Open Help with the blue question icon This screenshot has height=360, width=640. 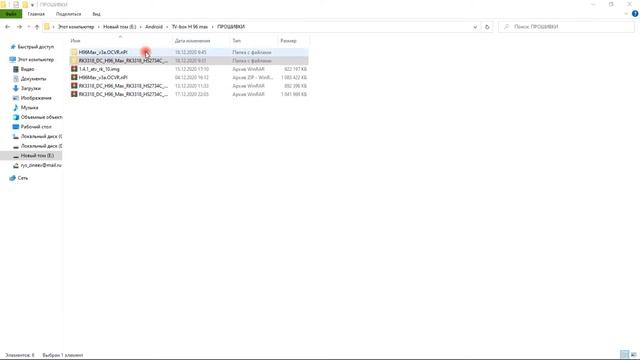635,14
